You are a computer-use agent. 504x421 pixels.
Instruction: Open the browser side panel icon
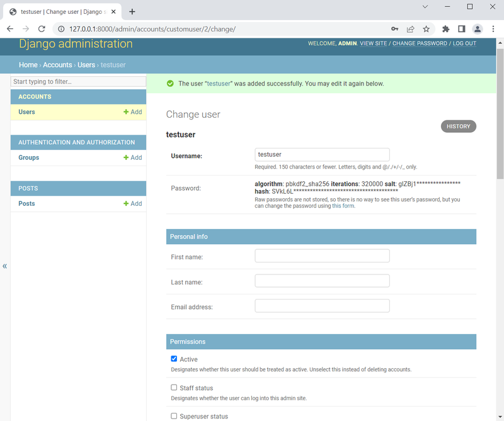pos(462,29)
